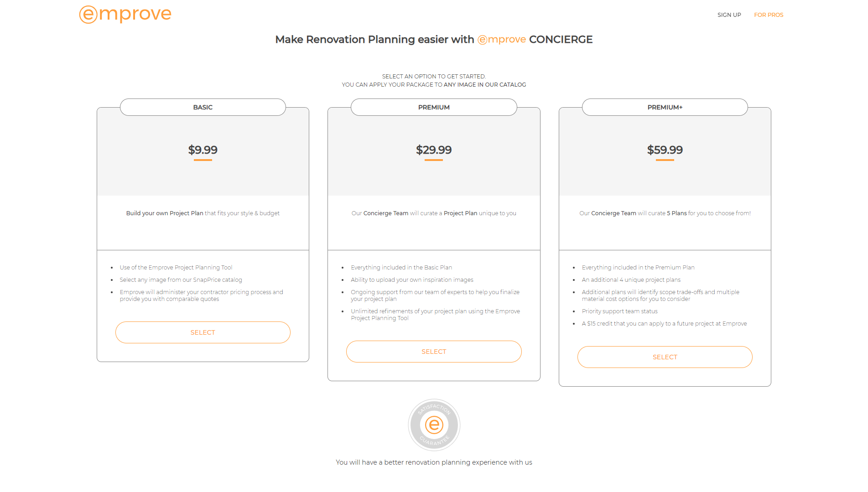Click the Emprove logo in the header
This screenshot has width=868, height=492.
pyautogui.click(x=125, y=15)
